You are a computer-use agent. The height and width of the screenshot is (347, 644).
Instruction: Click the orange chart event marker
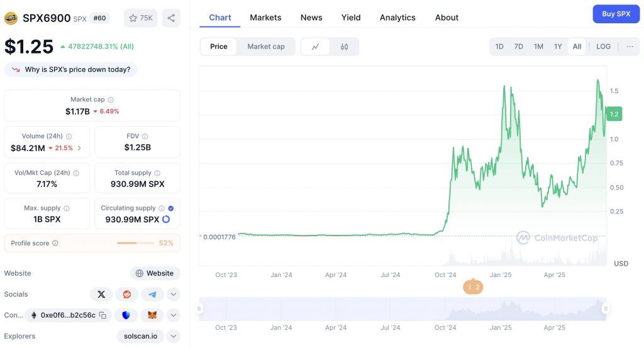tap(473, 287)
